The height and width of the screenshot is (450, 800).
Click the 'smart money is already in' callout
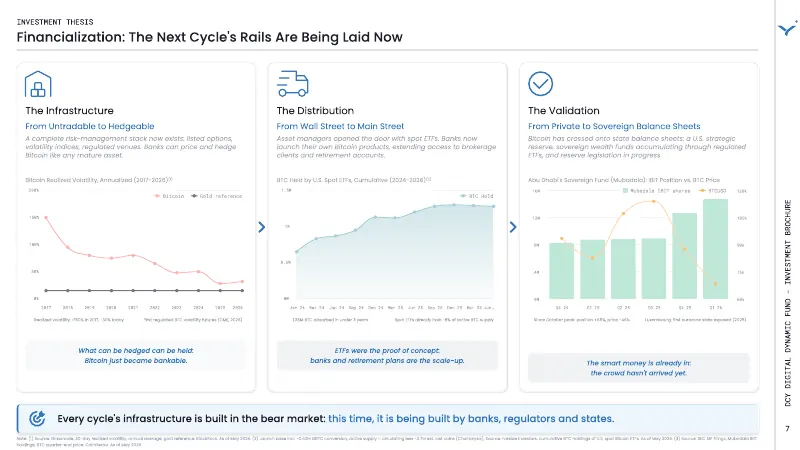pos(639,368)
